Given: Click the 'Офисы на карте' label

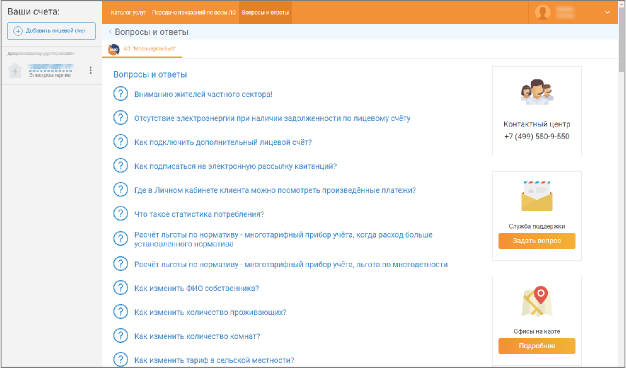Looking at the screenshot, I should tap(537, 331).
